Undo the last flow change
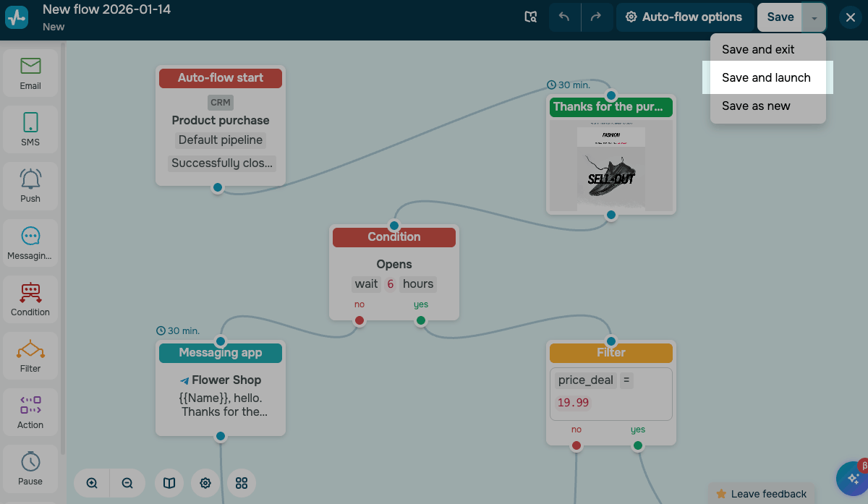 click(x=564, y=17)
